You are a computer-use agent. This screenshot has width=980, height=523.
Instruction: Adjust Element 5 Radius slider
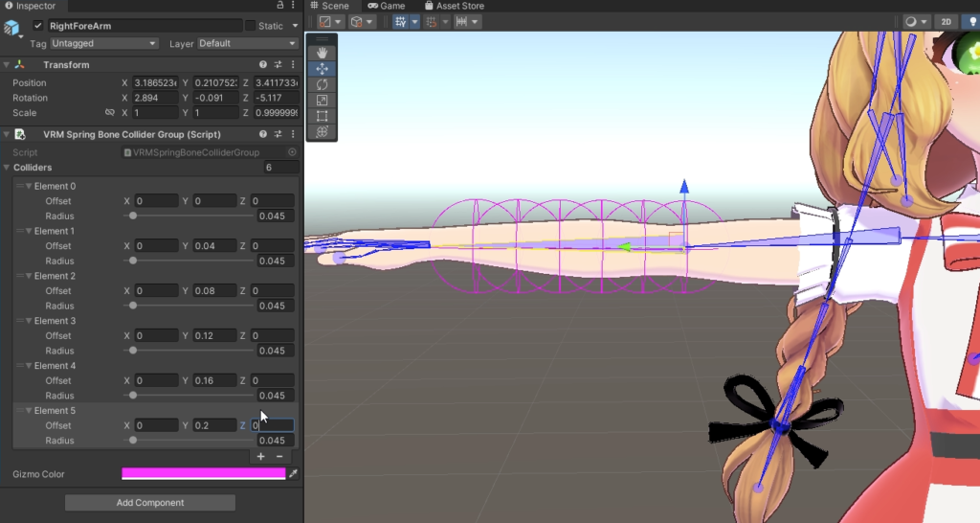pos(189,441)
